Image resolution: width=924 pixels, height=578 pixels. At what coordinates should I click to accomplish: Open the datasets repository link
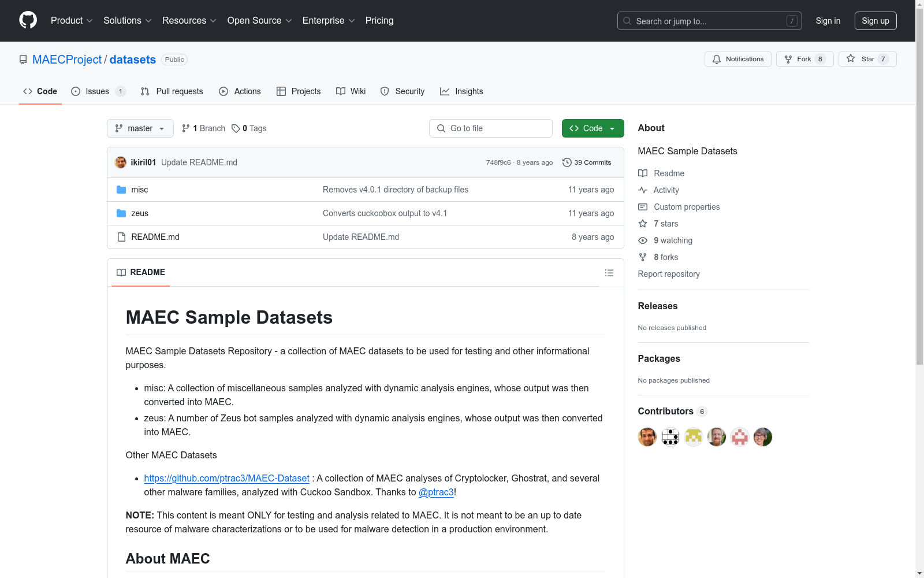133,60
